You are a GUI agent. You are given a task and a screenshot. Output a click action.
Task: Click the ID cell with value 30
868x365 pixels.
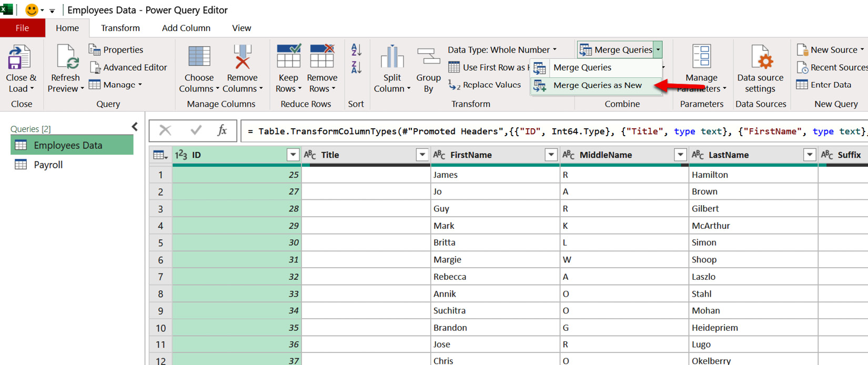point(237,242)
